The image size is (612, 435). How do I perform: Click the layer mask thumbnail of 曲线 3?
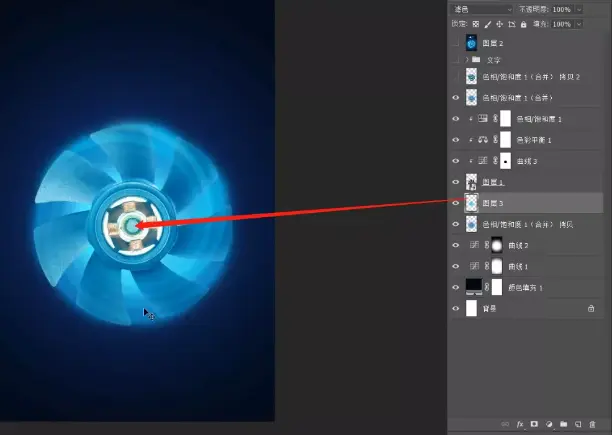pos(505,161)
